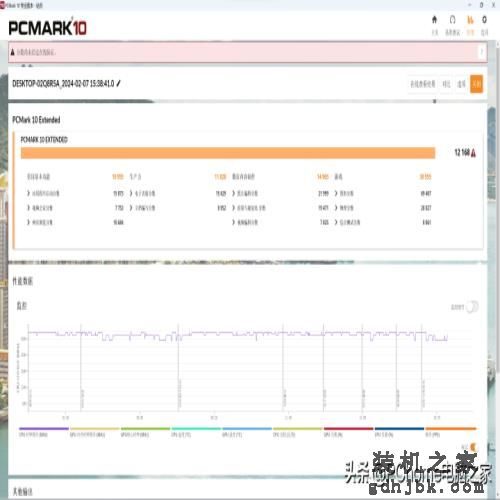Toggle the light blue GPU temperature legend

point(247,432)
